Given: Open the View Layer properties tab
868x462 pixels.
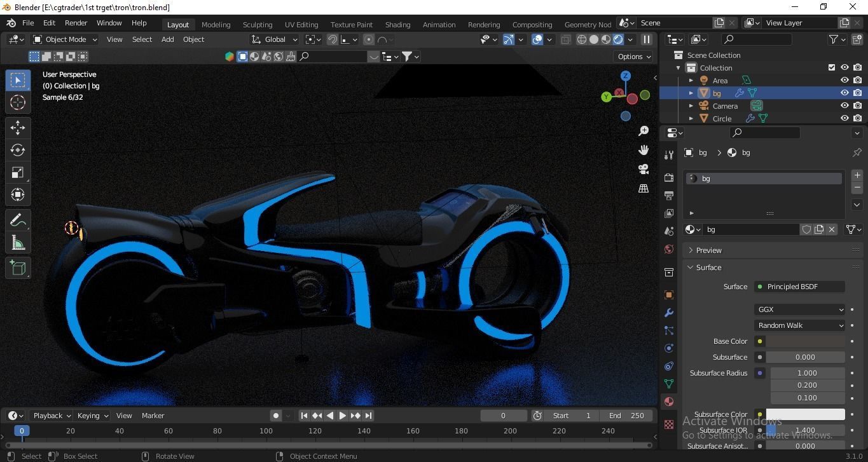Looking at the screenshot, I should (x=668, y=214).
